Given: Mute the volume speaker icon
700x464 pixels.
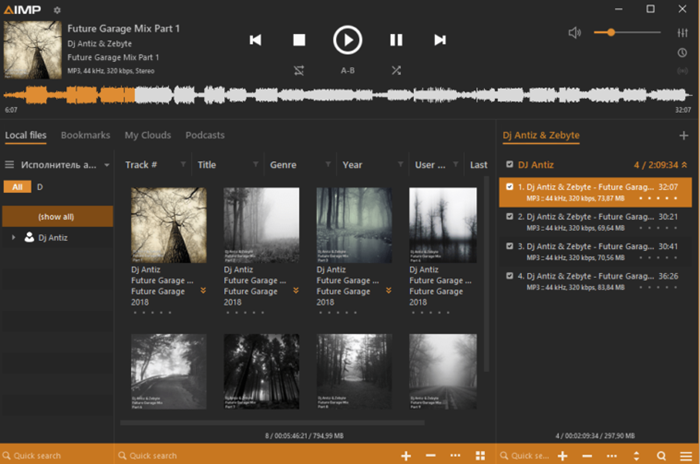Looking at the screenshot, I should (575, 33).
